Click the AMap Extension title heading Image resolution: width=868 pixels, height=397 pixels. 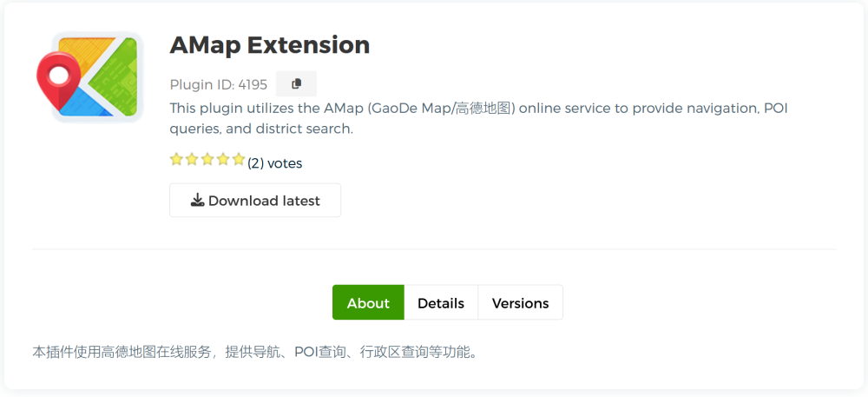coord(269,45)
